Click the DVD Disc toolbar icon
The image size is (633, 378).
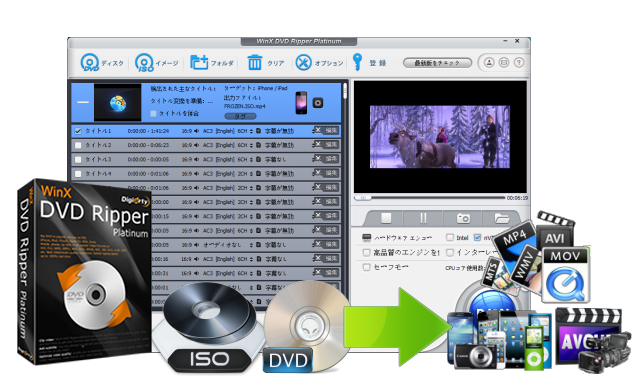(90, 63)
